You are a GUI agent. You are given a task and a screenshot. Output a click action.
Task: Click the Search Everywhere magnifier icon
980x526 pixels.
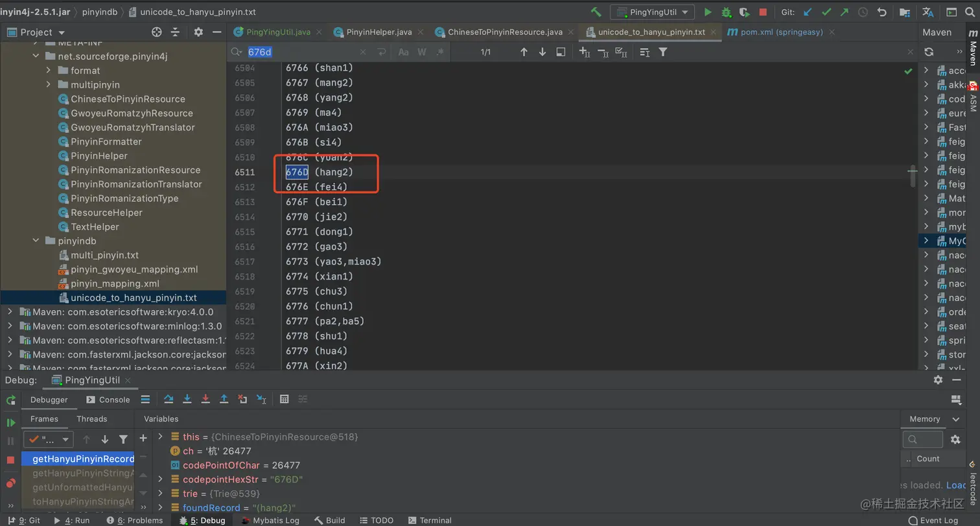coord(970,12)
